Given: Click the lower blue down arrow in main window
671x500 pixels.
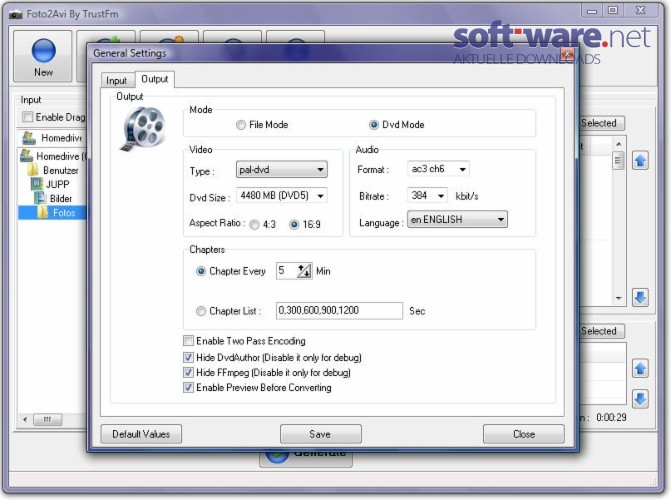Looking at the screenshot, I should click(640, 399).
